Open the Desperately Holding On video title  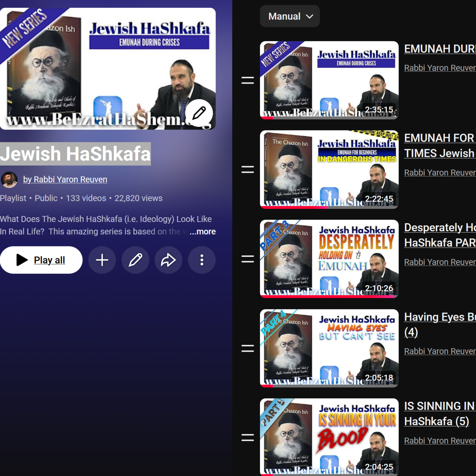[x=440, y=235]
